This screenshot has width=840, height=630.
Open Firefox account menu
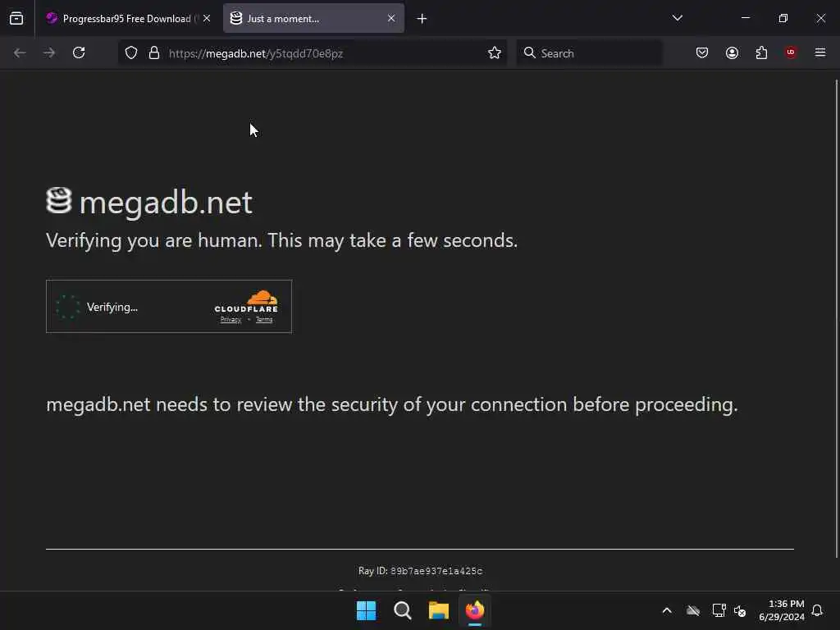tap(732, 52)
